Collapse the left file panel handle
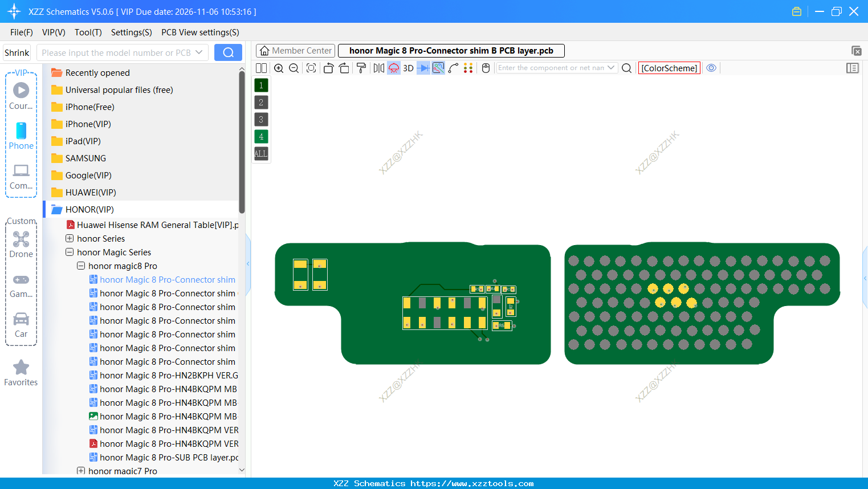Viewport: 868px width, 489px height. coord(248,263)
